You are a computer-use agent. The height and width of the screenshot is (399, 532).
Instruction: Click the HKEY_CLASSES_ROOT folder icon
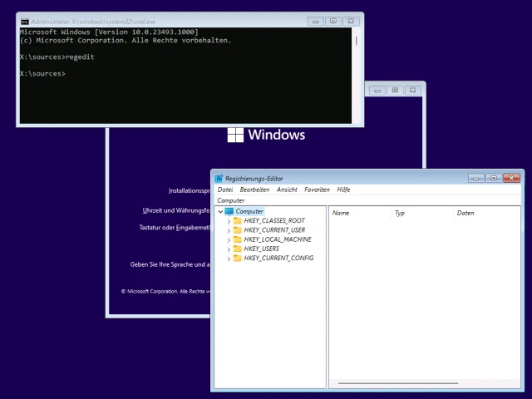[238, 221]
